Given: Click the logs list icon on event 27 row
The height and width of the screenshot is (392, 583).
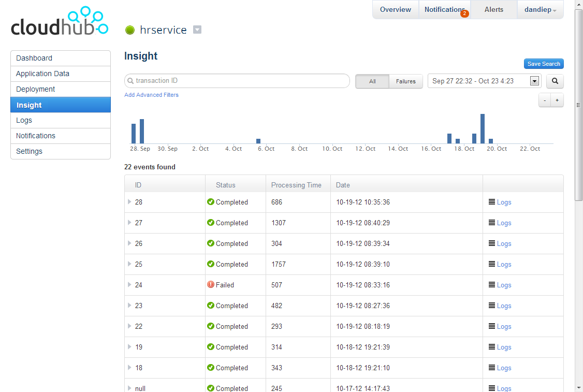Looking at the screenshot, I should point(492,223).
